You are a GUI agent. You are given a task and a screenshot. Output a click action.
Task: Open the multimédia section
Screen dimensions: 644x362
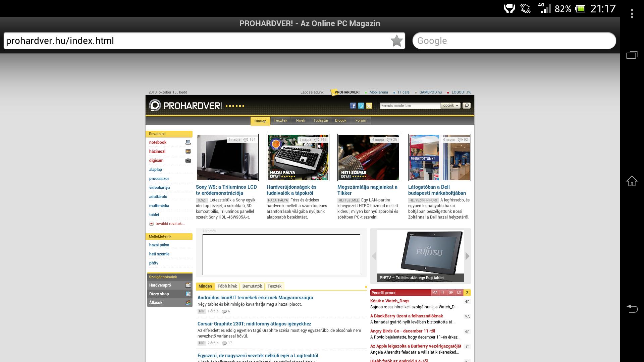[x=159, y=206]
